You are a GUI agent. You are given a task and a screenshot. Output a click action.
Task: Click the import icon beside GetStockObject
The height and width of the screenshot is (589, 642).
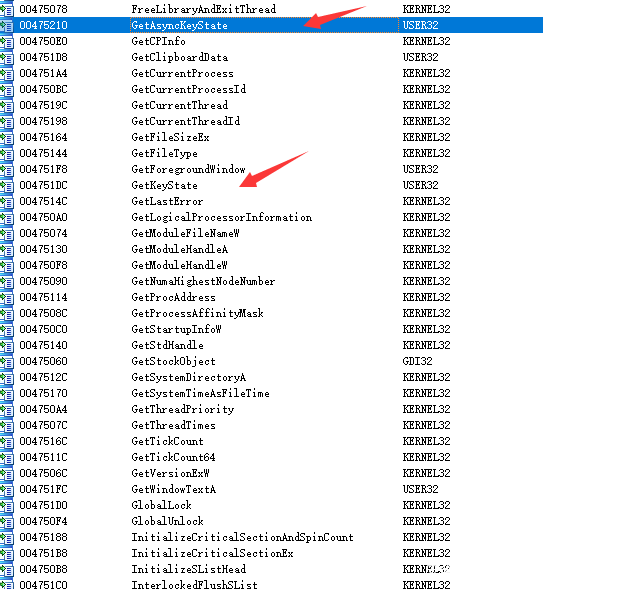point(7,362)
